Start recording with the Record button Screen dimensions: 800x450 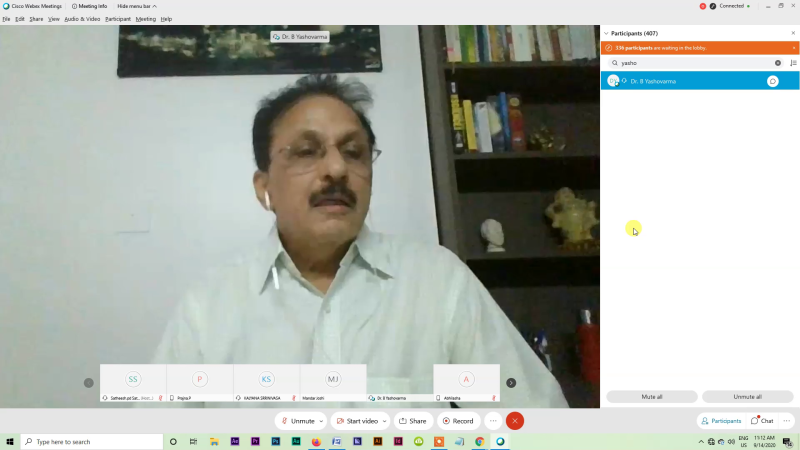point(458,421)
